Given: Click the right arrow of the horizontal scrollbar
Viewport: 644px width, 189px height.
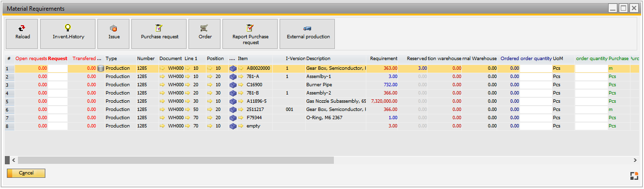Looking at the screenshot, I should pos(635,160).
